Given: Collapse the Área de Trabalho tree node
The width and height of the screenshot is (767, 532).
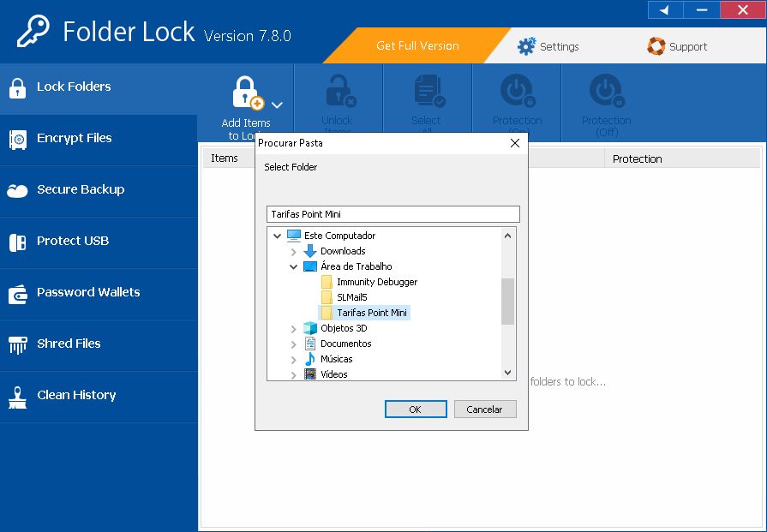Looking at the screenshot, I should pyautogui.click(x=294, y=266).
